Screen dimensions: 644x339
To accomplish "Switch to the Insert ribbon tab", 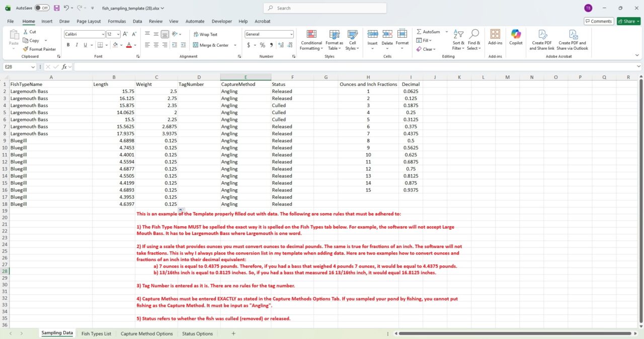I will tap(47, 21).
